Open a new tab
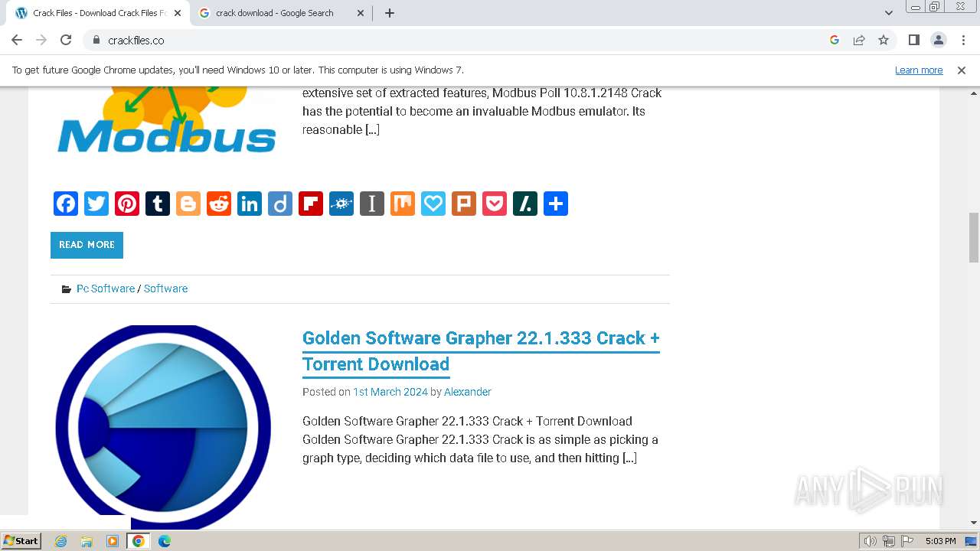 click(390, 13)
